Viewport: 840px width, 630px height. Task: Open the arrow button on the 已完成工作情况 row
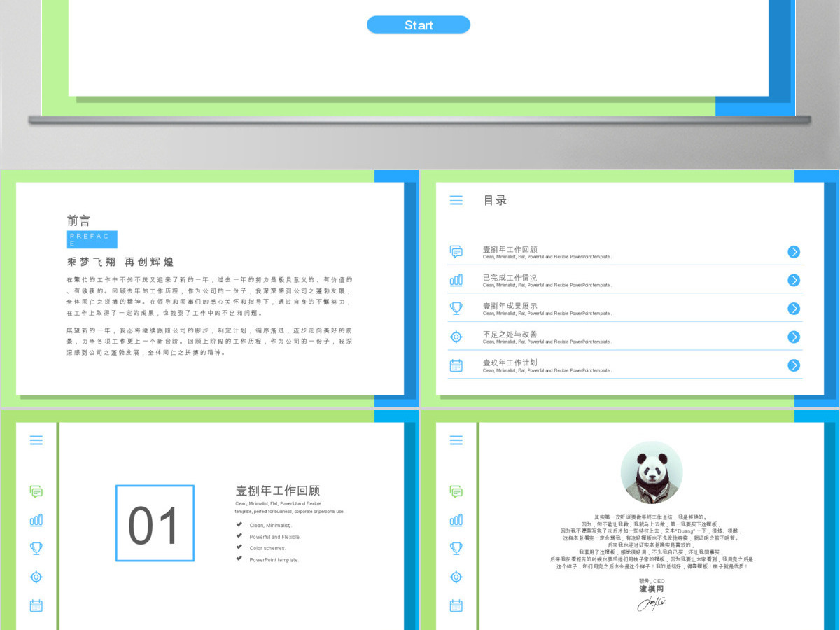tap(794, 280)
